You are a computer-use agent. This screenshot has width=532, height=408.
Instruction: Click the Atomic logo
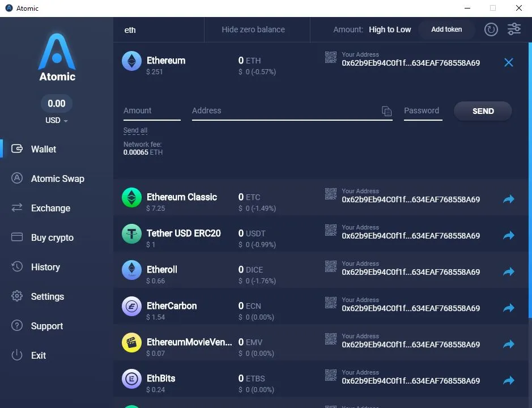click(57, 57)
